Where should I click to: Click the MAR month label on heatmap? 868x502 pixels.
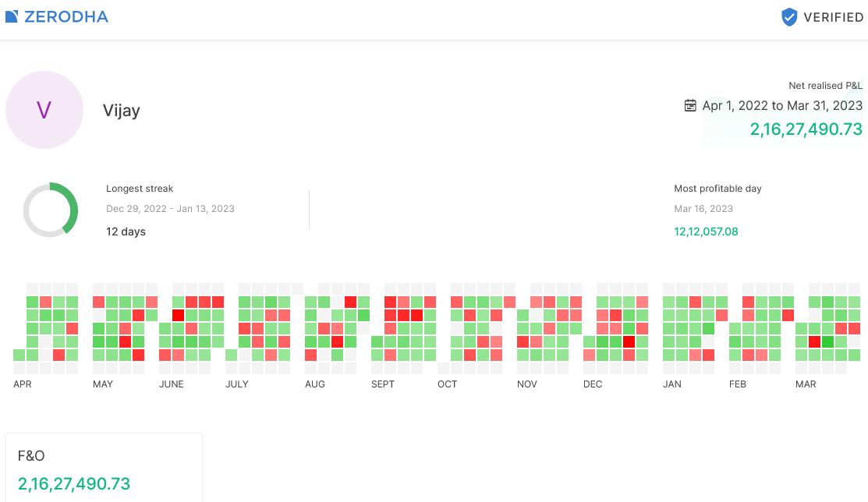(x=806, y=384)
